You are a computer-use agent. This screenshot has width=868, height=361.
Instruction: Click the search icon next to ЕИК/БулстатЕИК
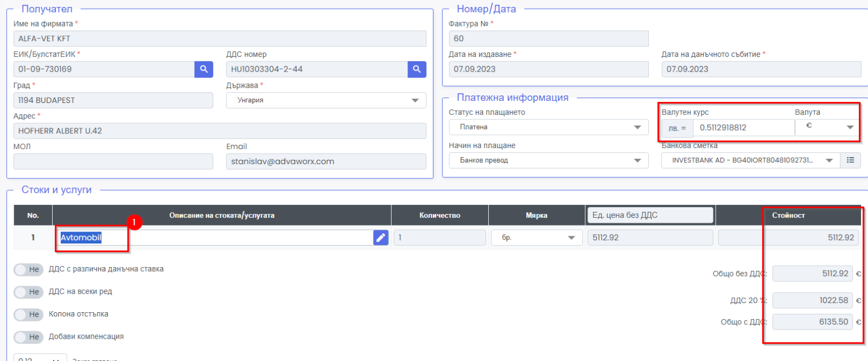coord(203,69)
